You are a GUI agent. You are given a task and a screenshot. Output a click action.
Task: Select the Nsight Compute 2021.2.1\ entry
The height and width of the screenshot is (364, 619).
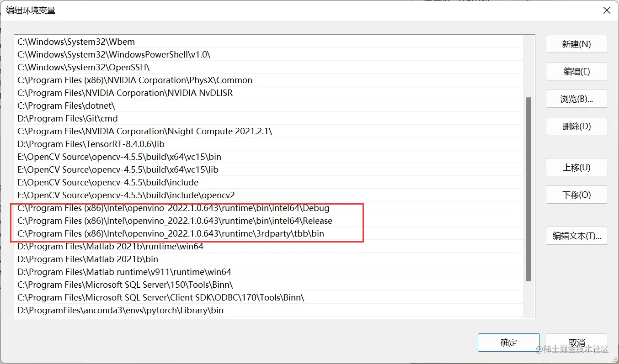pos(268,131)
